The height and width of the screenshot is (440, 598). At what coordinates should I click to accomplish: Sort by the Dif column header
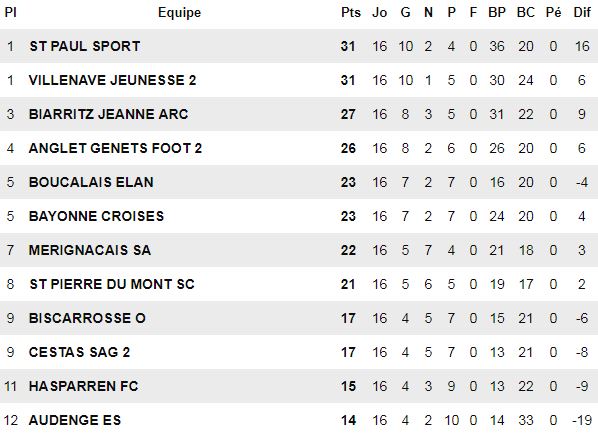582,13
